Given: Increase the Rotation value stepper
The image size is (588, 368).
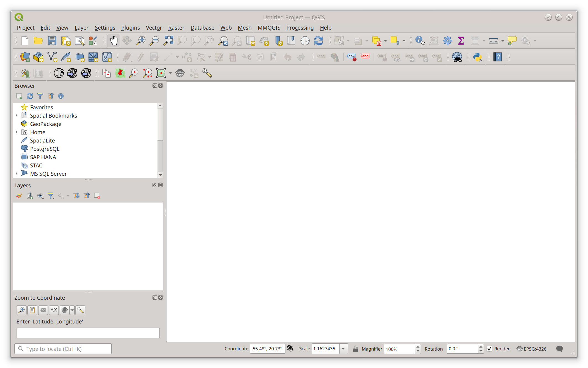Looking at the screenshot, I should (x=481, y=346).
